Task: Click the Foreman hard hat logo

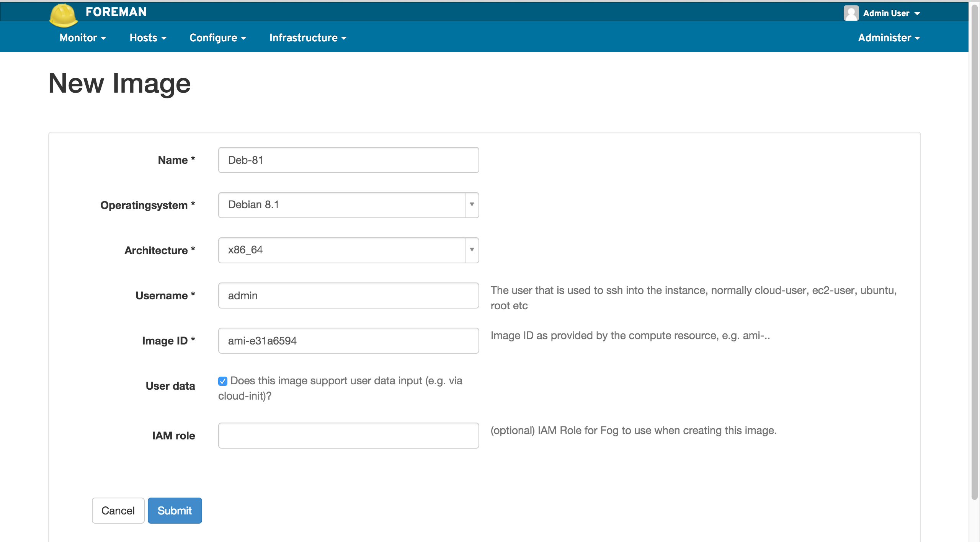Action: pos(64,15)
